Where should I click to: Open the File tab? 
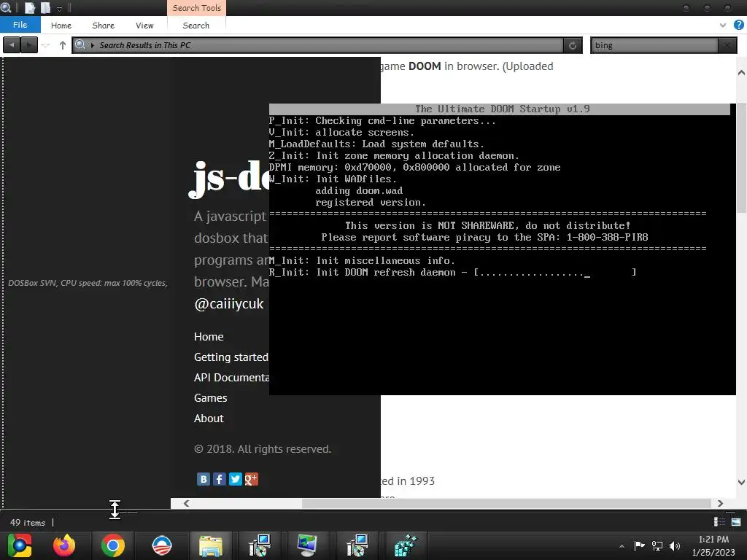point(20,25)
